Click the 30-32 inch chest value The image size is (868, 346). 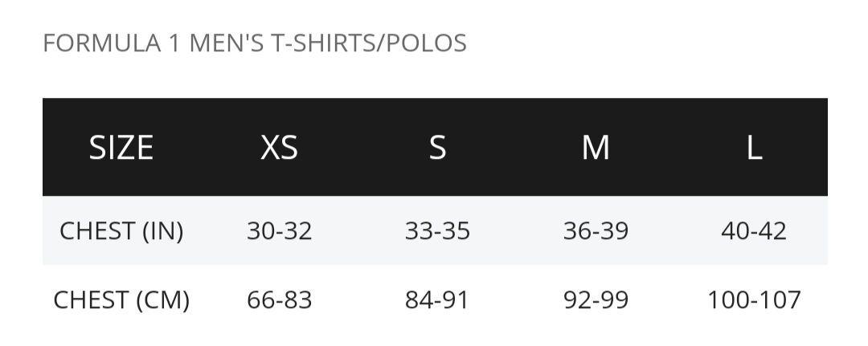click(x=280, y=231)
